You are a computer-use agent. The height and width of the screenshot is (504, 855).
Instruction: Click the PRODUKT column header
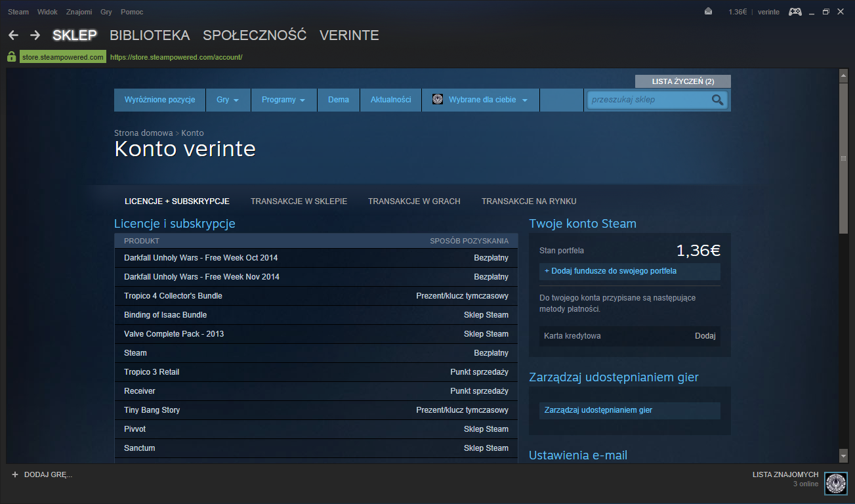[x=142, y=241]
